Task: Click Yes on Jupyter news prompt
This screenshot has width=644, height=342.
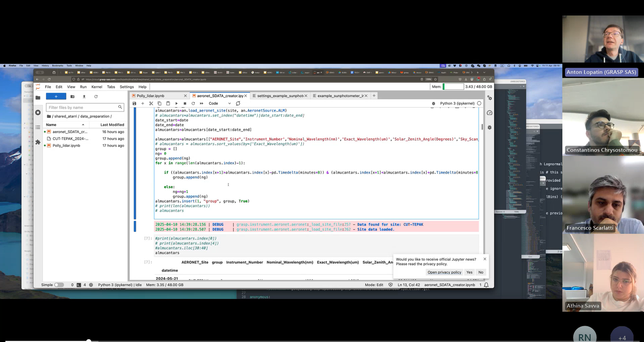Action: pyautogui.click(x=469, y=272)
